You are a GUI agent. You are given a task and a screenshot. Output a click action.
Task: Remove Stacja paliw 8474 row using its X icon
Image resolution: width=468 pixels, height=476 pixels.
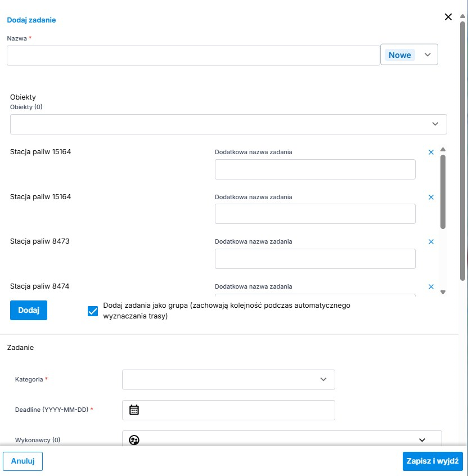431,286
